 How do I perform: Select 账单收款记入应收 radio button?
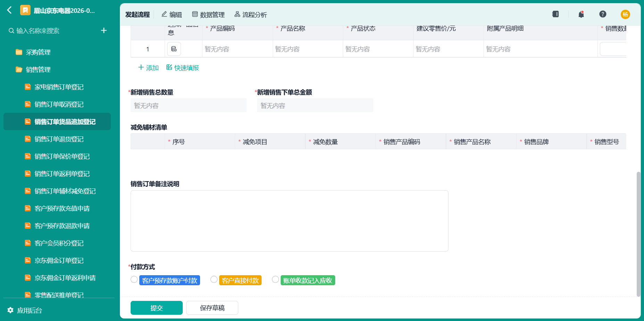point(275,279)
